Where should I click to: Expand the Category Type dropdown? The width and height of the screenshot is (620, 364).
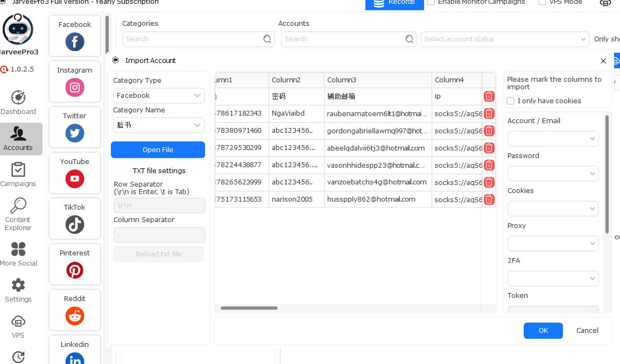[x=159, y=96]
